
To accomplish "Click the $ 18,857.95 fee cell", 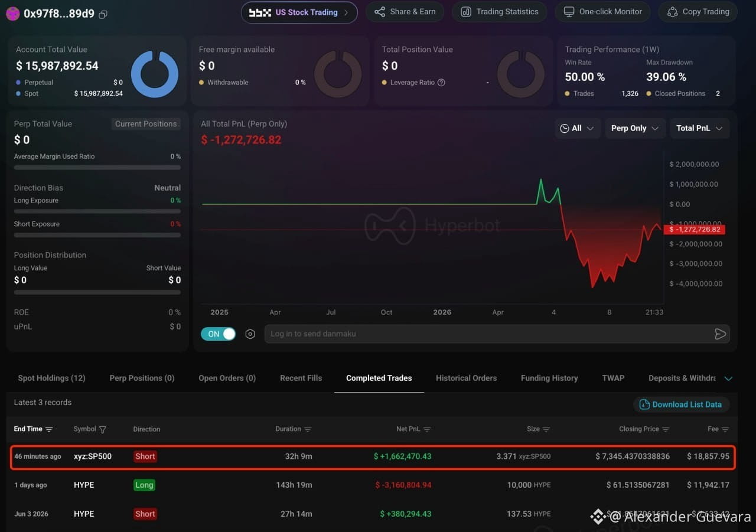I will coord(708,456).
